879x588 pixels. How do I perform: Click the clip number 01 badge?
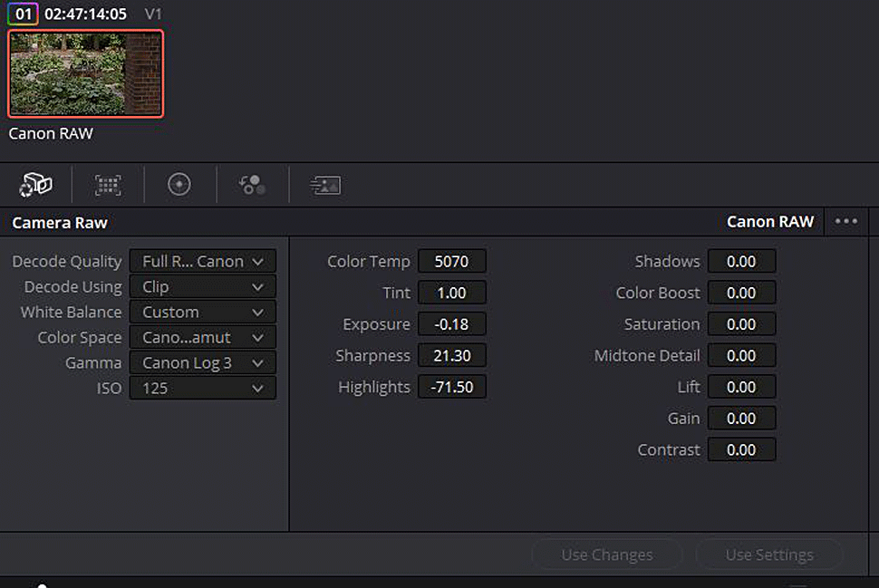[23, 14]
